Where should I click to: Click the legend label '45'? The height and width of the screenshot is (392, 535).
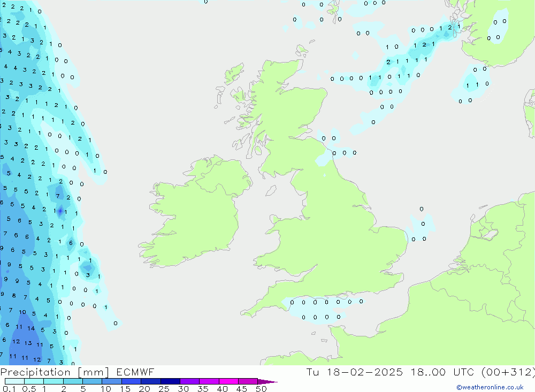tap(242, 389)
